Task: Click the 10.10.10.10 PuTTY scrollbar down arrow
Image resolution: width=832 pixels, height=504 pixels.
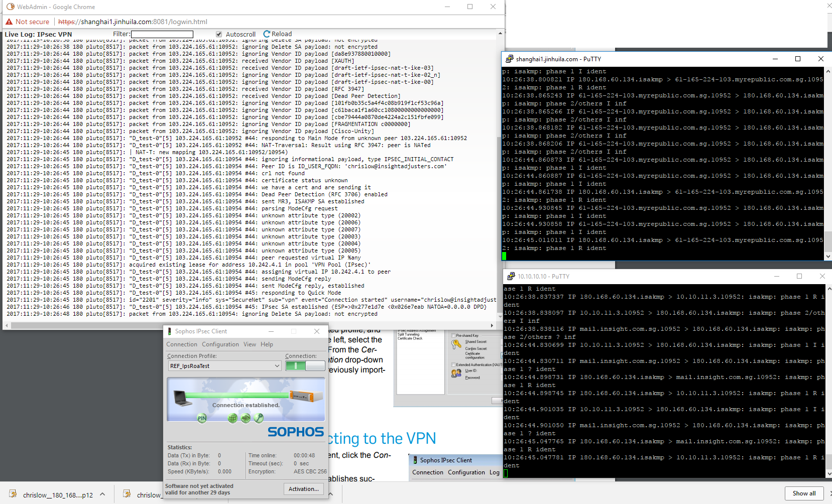Action: [x=828, y=473]
